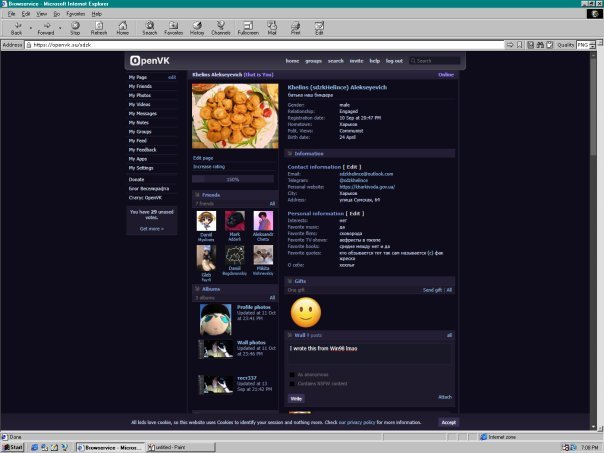Collapse the Wall section
The image size is (604, 453).
click(290, 335)
